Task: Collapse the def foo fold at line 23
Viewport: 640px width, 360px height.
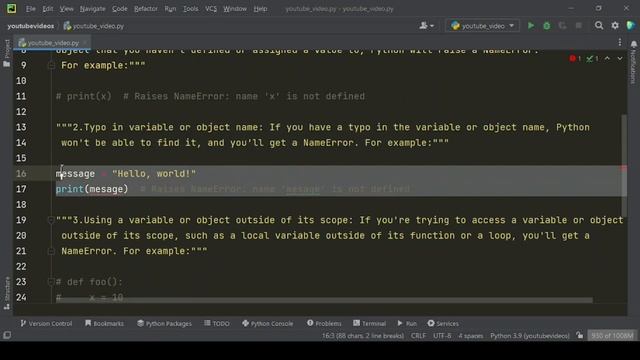Action: 51,282
